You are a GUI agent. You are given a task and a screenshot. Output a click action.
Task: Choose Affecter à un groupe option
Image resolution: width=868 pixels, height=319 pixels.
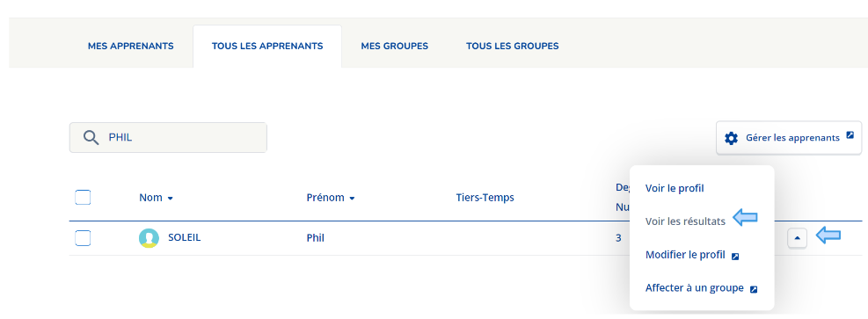[694, 288]
